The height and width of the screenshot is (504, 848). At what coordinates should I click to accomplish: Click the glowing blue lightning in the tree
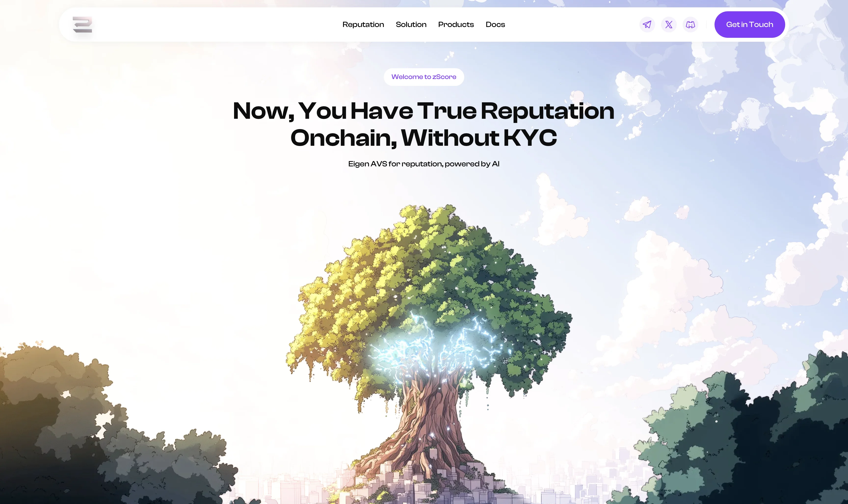click(x=438, y=346)
